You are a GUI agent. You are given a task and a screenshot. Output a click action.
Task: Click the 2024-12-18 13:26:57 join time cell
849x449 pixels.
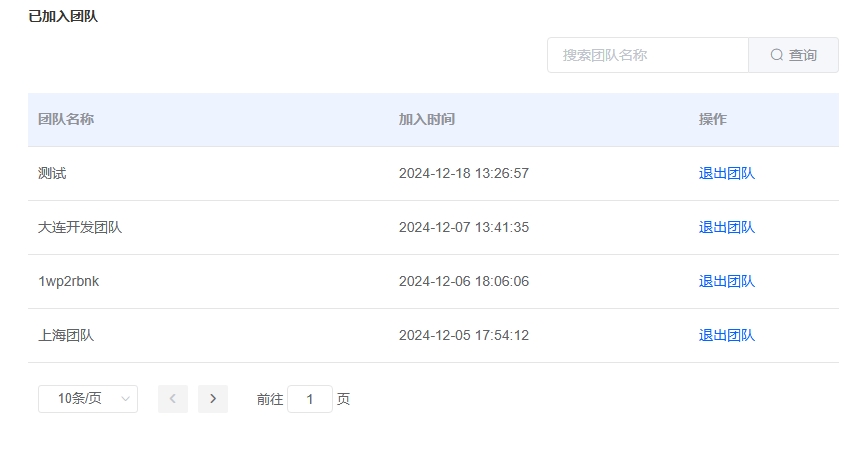click(x=464, y=173)
